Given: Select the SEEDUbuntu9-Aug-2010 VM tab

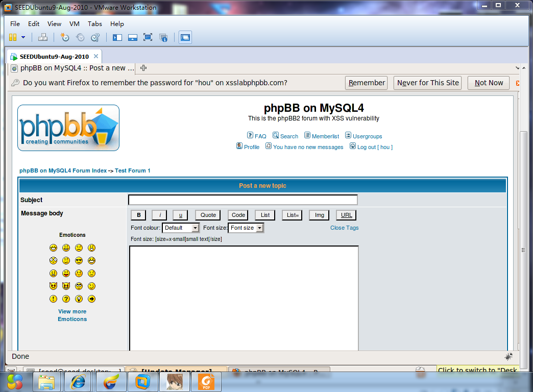Looking at the screenshot, I should (x=54, y=57).
